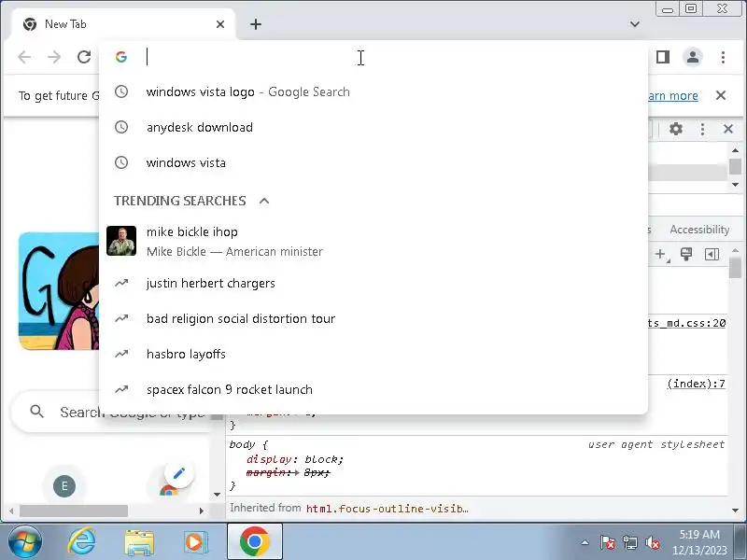Viewport: 747px width, 560px height.
Task: Launch Internet Explorer from the taskbar
Action: (x=81, y=541)
